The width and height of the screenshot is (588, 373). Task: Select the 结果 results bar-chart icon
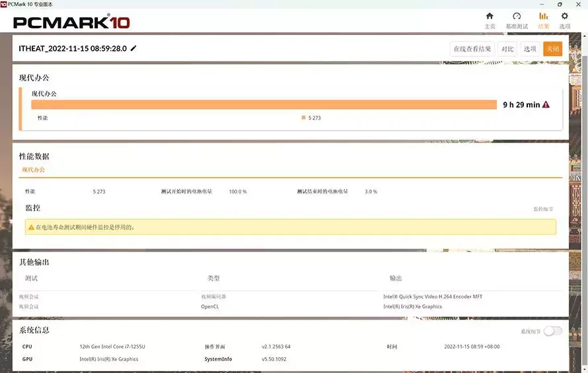[543, 17]
